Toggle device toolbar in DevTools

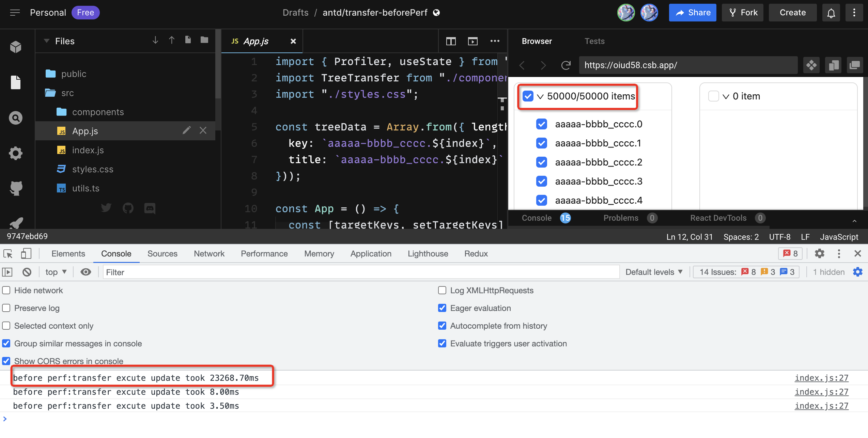26,254
